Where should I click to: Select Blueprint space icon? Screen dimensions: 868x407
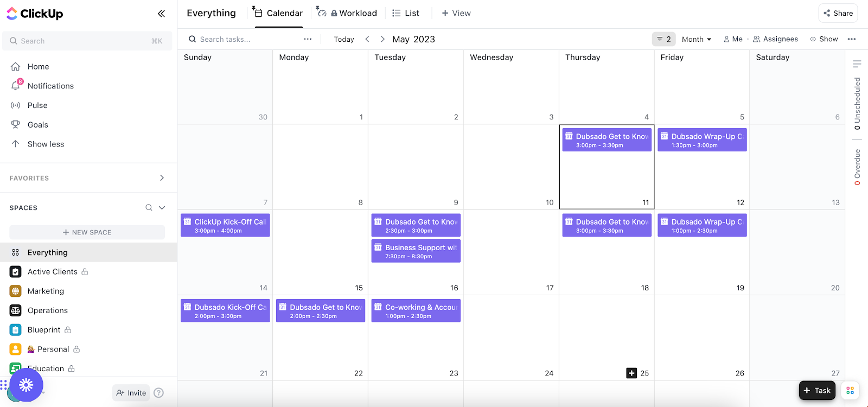tap(16, 330)
